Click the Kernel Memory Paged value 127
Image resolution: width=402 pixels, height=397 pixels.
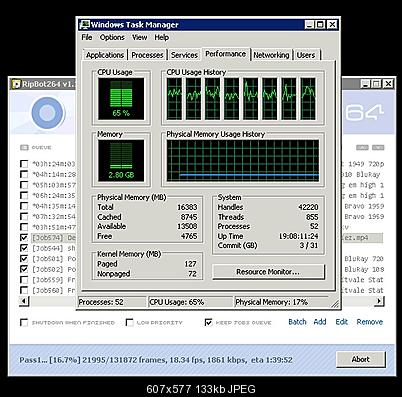coord(190,264)
